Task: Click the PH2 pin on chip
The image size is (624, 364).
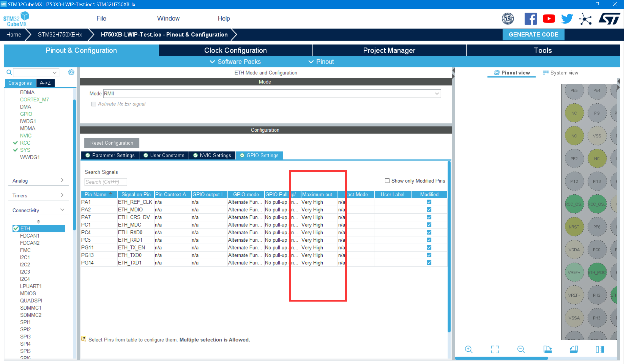Action: click(597, 295)
